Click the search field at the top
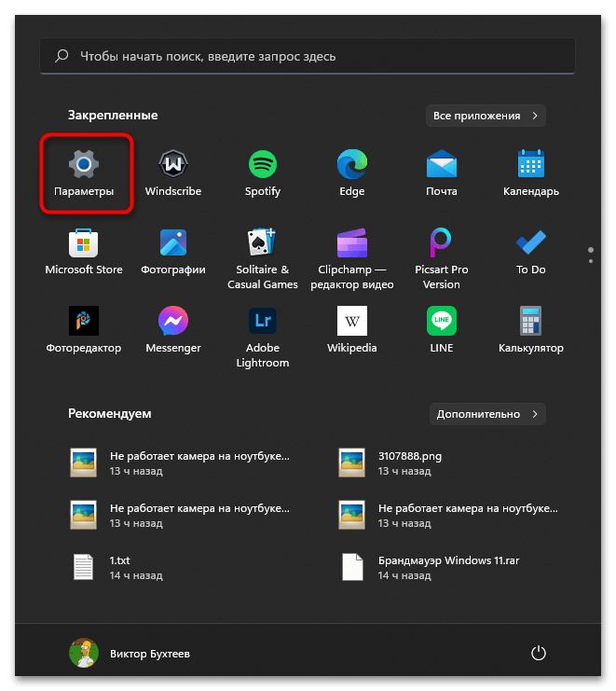The height and width of the screenshot is (691, 616). (308, 56)
